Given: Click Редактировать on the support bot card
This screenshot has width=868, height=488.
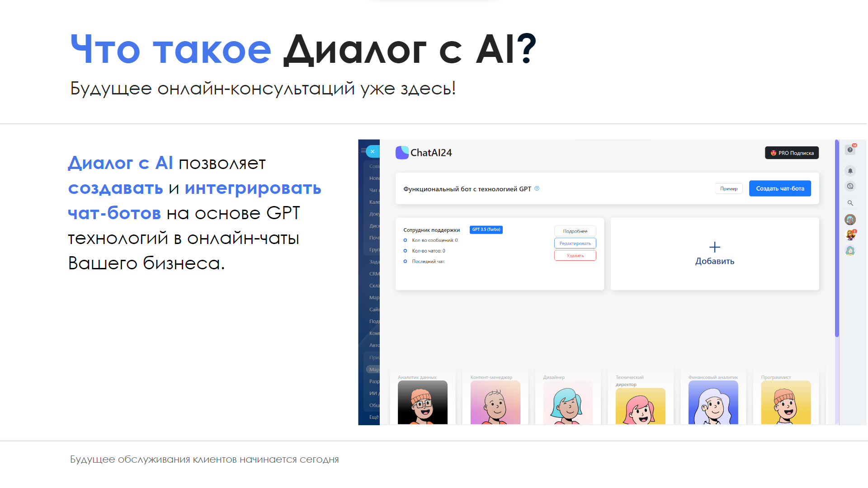Looking at the screenshot, I should click(575, 243).
